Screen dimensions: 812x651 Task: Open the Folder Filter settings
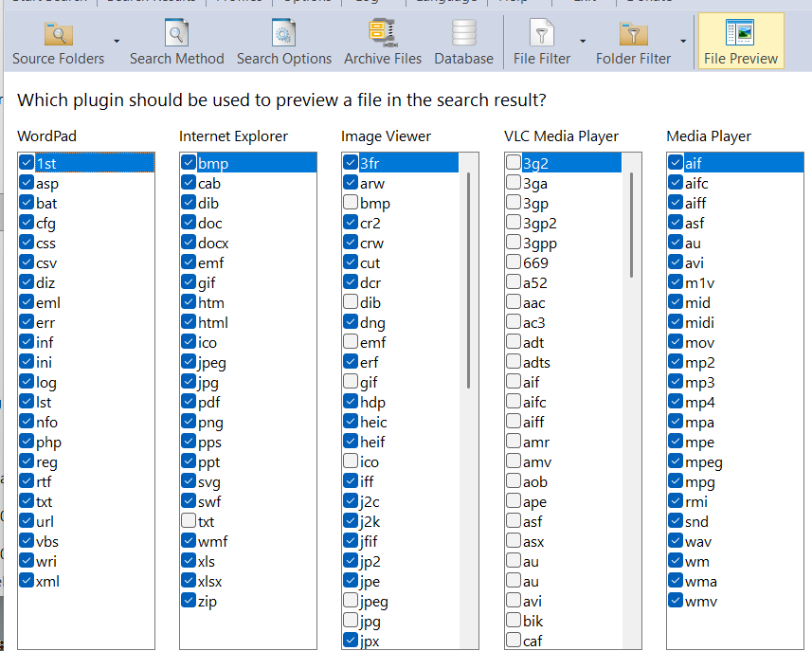(633, 44)
